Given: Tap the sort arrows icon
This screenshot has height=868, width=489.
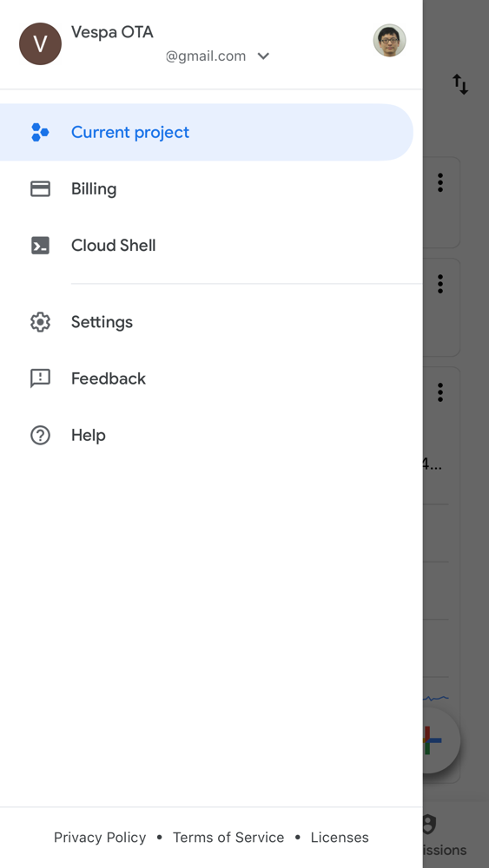Looking at the screenshot, I should tap(460, 84).
